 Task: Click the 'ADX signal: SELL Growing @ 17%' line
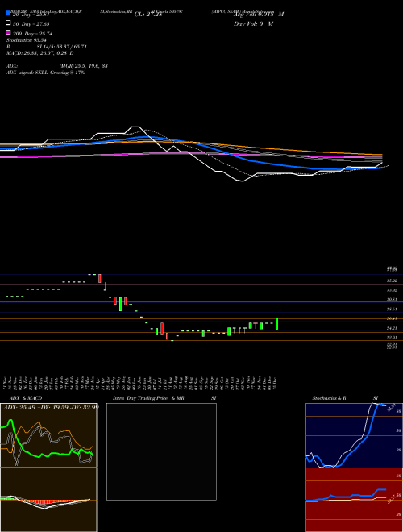45,73
